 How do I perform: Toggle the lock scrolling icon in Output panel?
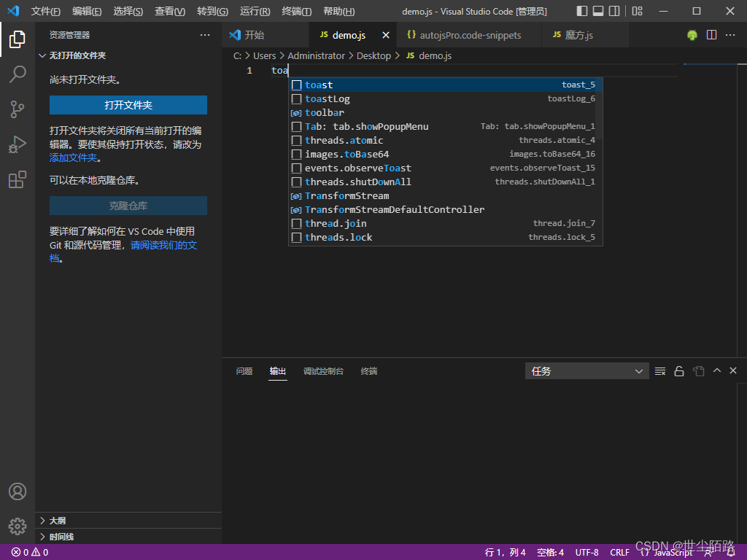coord(678,370)
